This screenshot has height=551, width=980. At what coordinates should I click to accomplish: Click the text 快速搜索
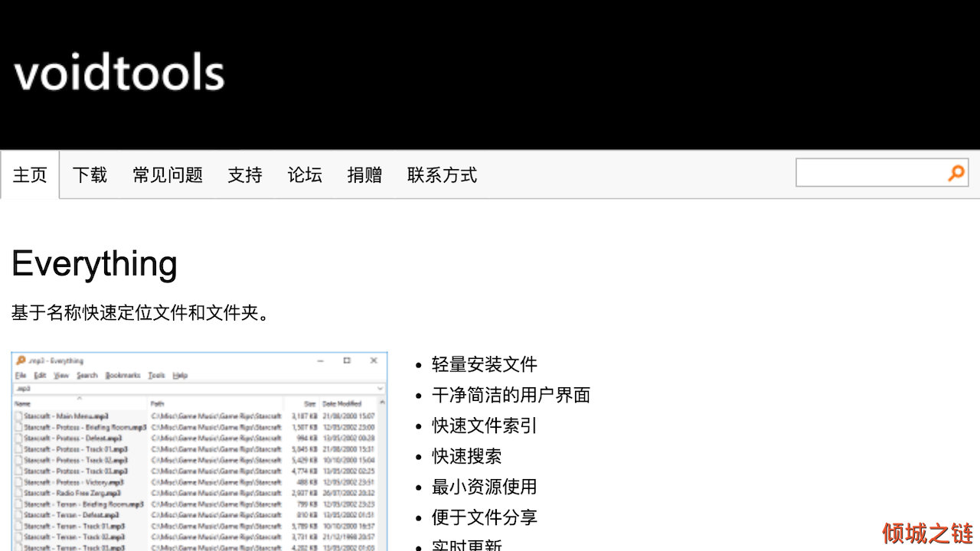pyautogui.click(x=467, y=456)
